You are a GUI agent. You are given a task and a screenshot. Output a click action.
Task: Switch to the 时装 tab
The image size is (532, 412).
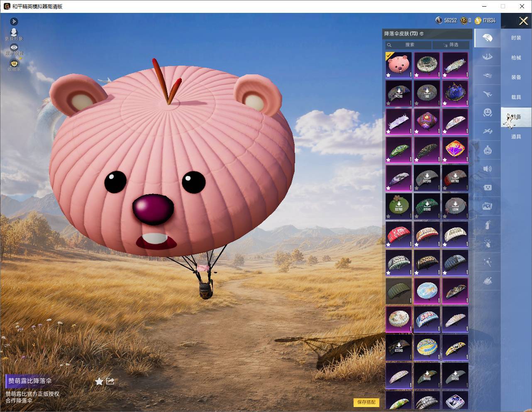pyautogui.click(x=516, y=38)
